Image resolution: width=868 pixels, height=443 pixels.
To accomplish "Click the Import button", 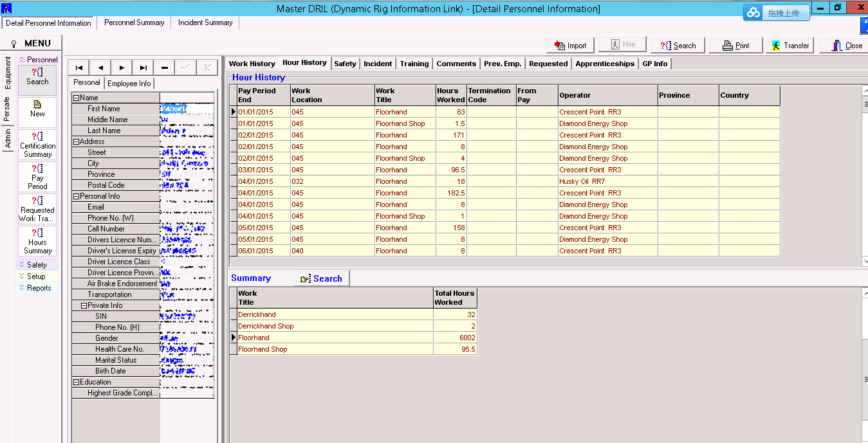I will (569, 45).
